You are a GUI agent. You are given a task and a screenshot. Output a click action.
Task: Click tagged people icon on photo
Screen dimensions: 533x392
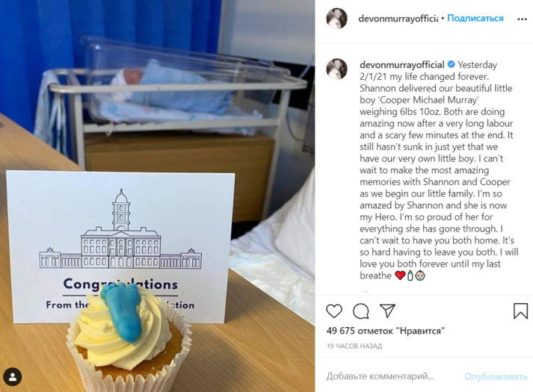[12, 377]
